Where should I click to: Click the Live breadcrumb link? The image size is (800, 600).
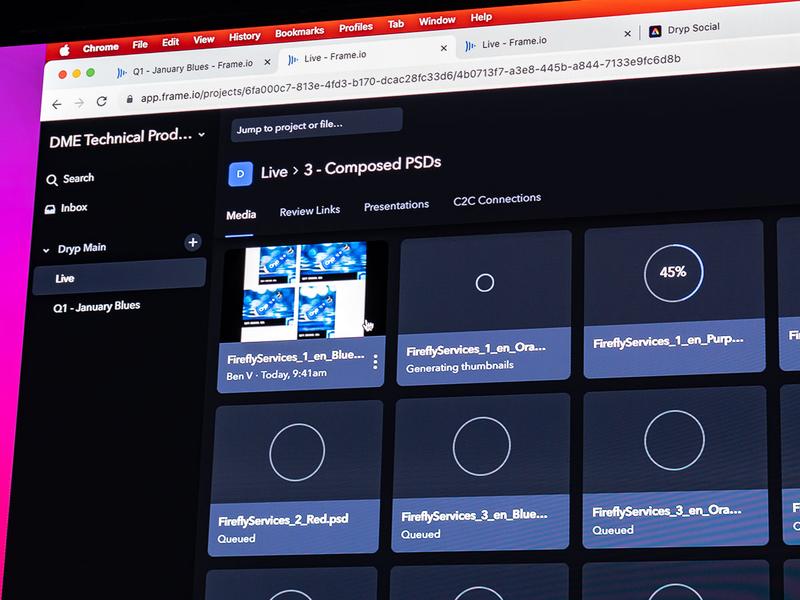(273, 172)
